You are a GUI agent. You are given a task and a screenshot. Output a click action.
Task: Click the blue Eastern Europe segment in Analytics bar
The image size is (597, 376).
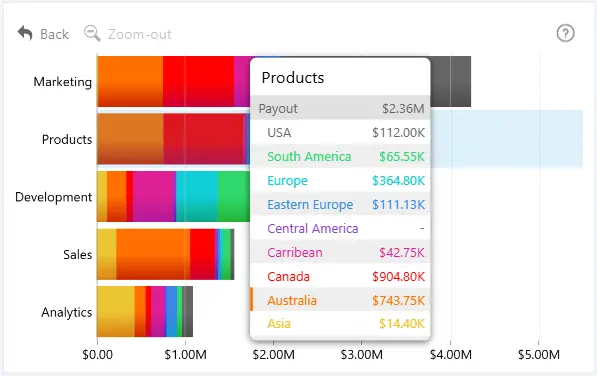point(171,312)
